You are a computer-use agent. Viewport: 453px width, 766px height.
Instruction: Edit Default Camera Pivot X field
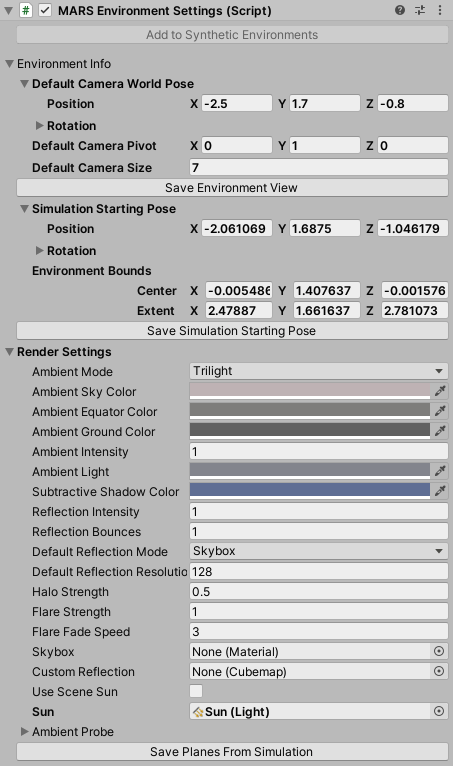point(237,146)
